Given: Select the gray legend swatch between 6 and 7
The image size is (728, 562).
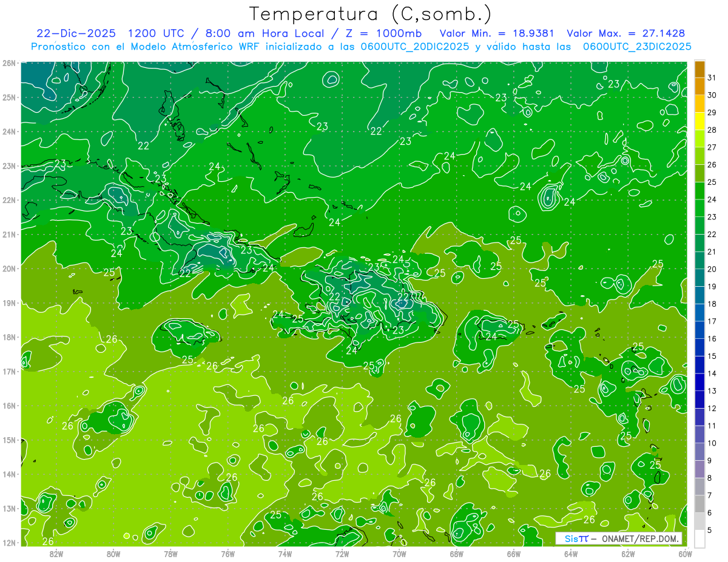Looking at the screenshot, I should click(699, 504).
